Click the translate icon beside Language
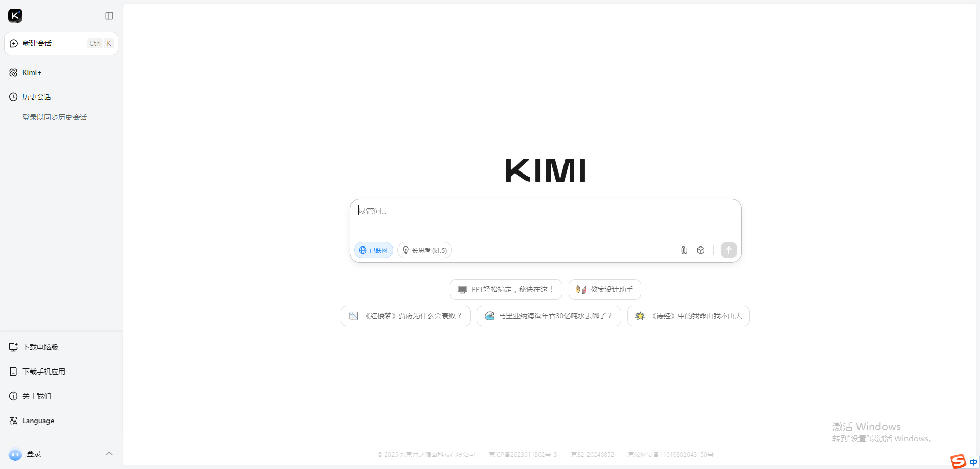The image size is (980, 469). click(13, 421)
